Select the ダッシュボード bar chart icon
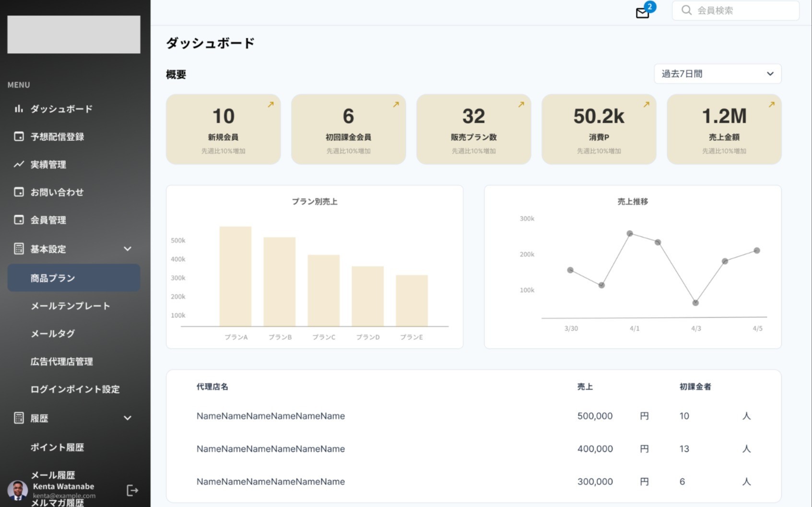The width and height of the screenshot is (812, 507). (18, 109)
